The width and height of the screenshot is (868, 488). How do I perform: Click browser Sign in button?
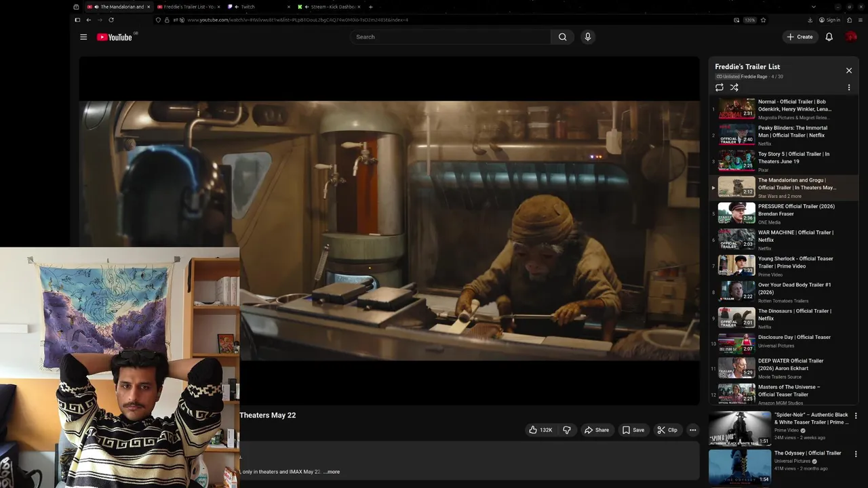829,20
